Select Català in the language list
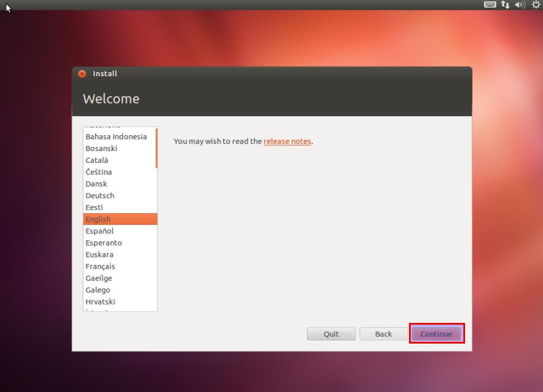 (x=120, y=161)
